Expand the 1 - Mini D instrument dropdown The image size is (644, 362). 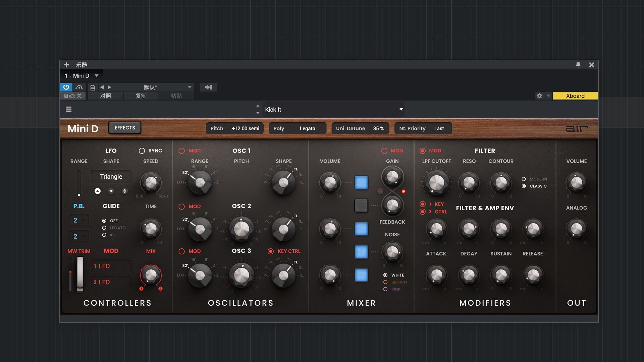click(x=97, y=76)
